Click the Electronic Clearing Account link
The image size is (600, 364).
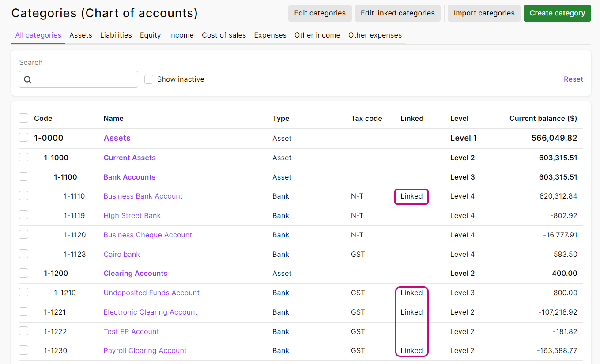(x=150, y=312)
